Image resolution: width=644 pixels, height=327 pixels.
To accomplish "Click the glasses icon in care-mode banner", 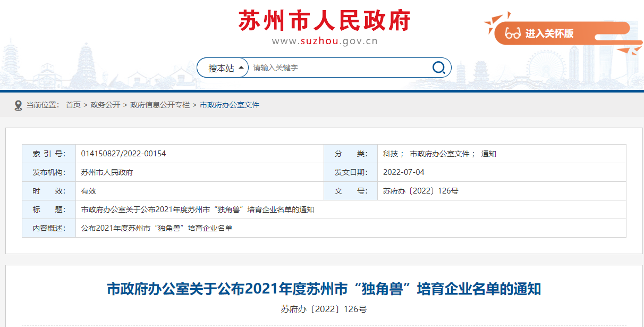I will [513, 33].
